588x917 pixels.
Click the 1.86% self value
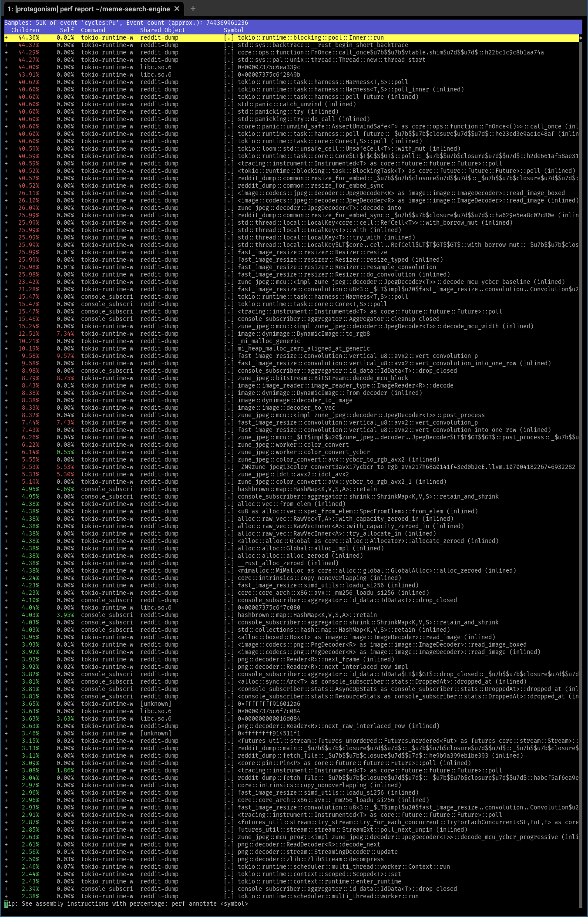(x=65, y=770)
